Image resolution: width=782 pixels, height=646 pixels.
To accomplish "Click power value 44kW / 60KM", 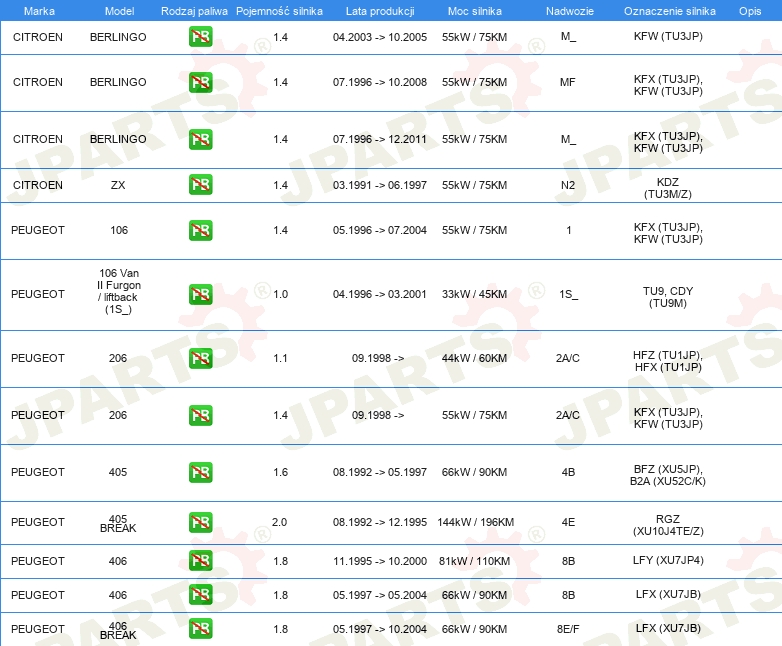I will point(474,358).
